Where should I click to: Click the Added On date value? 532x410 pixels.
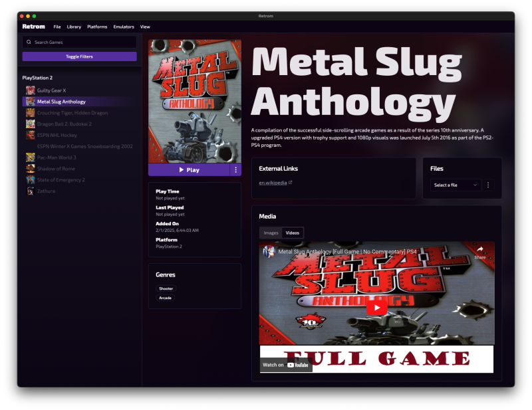tap(177, 231)
